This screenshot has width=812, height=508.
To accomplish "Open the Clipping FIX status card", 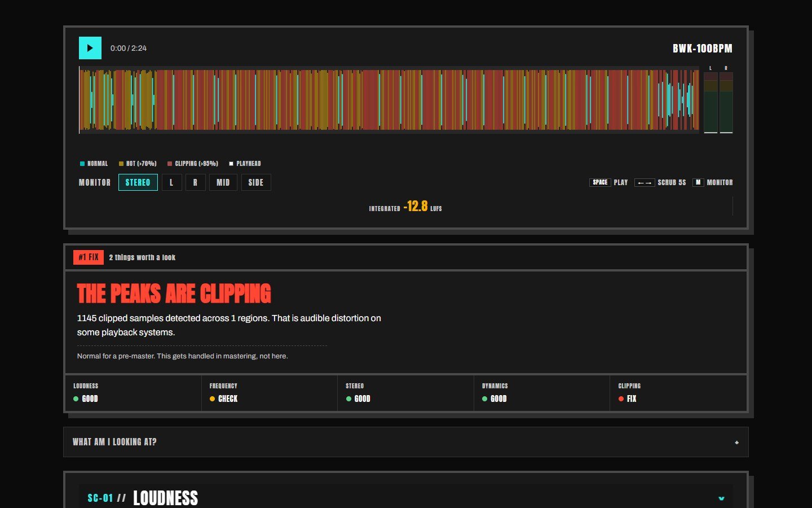I will coord(678,393).
